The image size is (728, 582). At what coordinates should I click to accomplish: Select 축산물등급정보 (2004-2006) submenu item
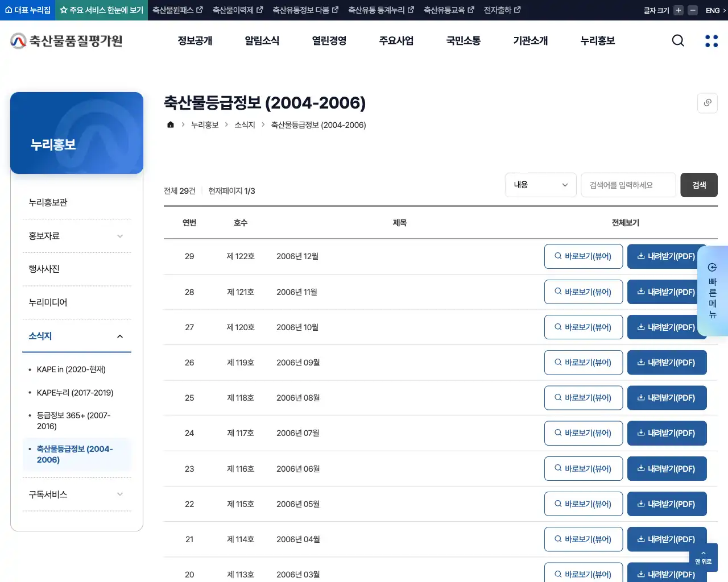tap(77, 454)
